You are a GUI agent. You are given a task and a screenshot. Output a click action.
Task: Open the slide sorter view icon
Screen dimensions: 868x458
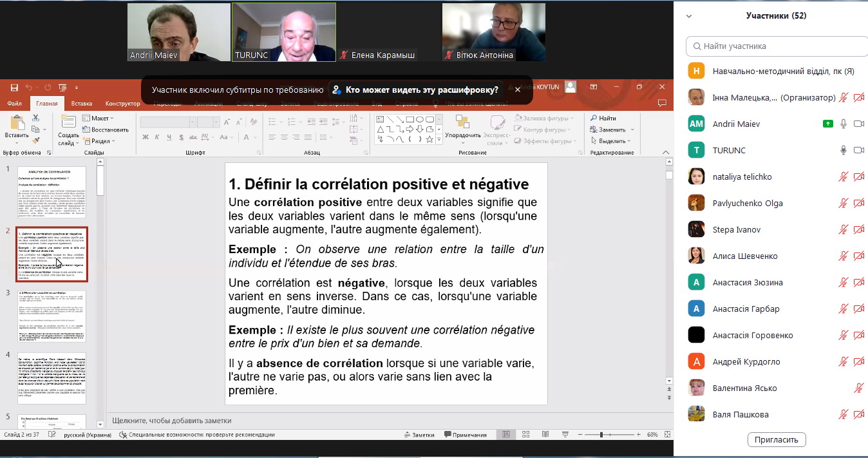(526, 435)
